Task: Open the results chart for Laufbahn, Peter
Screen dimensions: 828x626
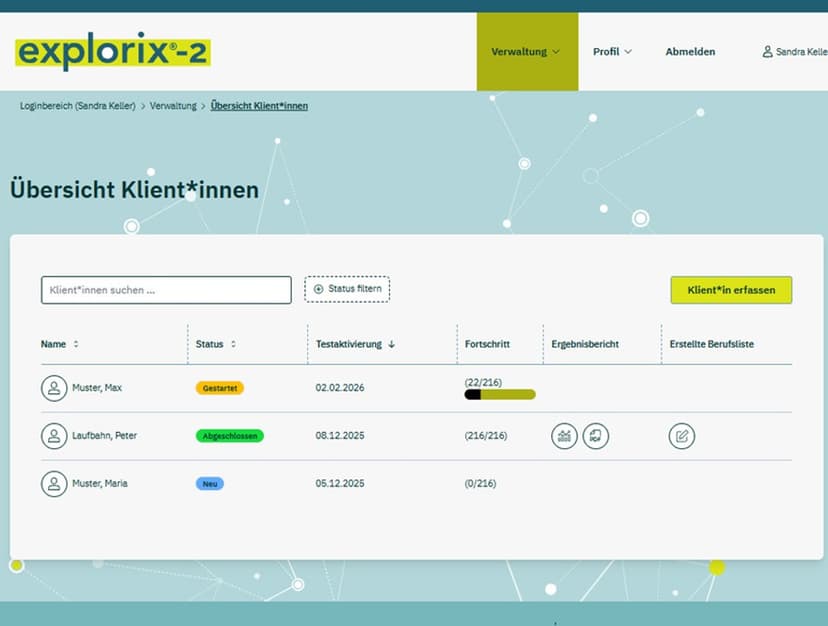Action: (564, 436)
